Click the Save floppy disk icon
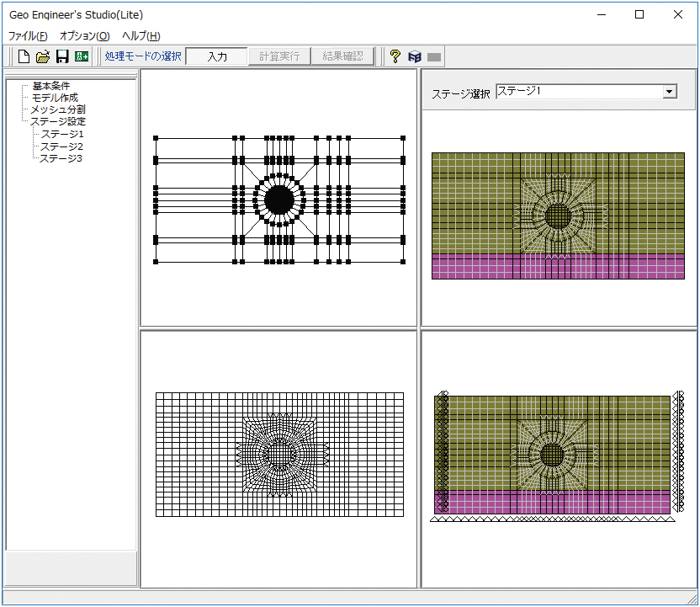This screenshot has width=700, height=607. pos(62,56)
